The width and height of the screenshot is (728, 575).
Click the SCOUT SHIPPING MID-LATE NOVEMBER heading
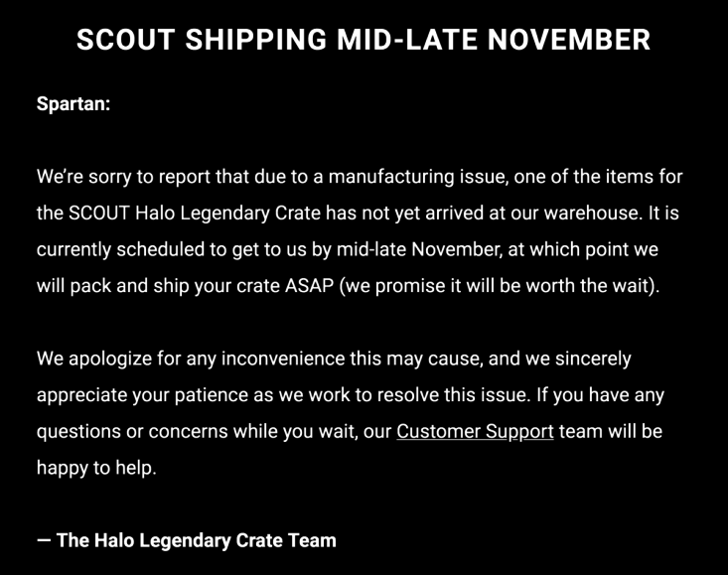click(x=364, y=40)
